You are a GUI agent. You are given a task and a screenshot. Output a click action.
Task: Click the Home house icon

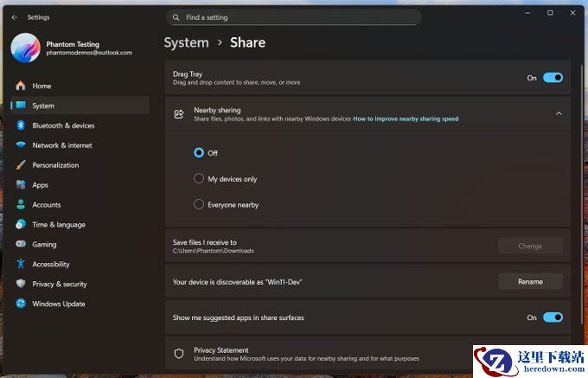click(21, 86)
